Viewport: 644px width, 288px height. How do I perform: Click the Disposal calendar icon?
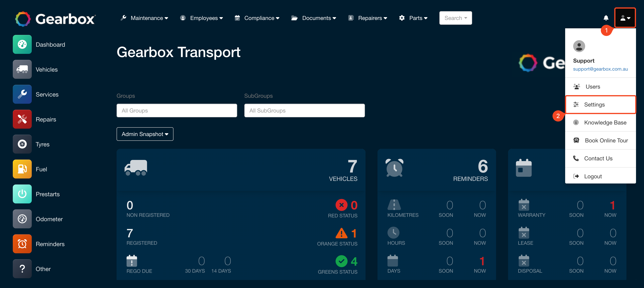pyautogui.click(x=523, y=261)
